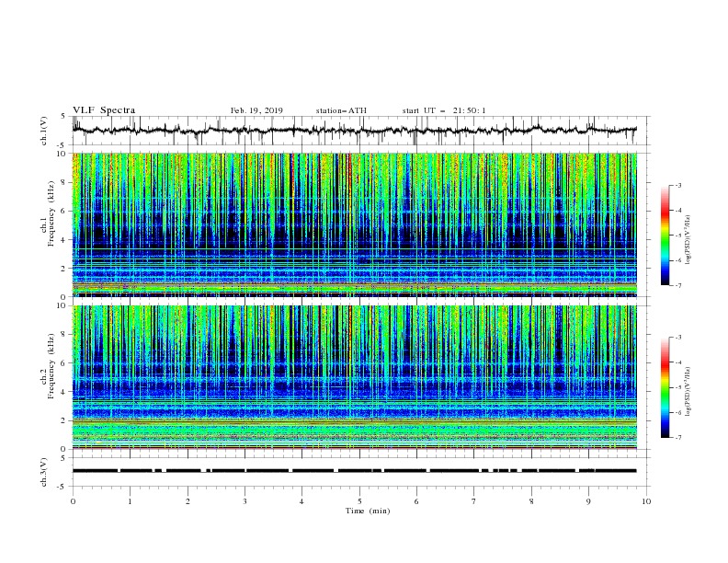Click the '-3' tick on upper colorbar

677,185
